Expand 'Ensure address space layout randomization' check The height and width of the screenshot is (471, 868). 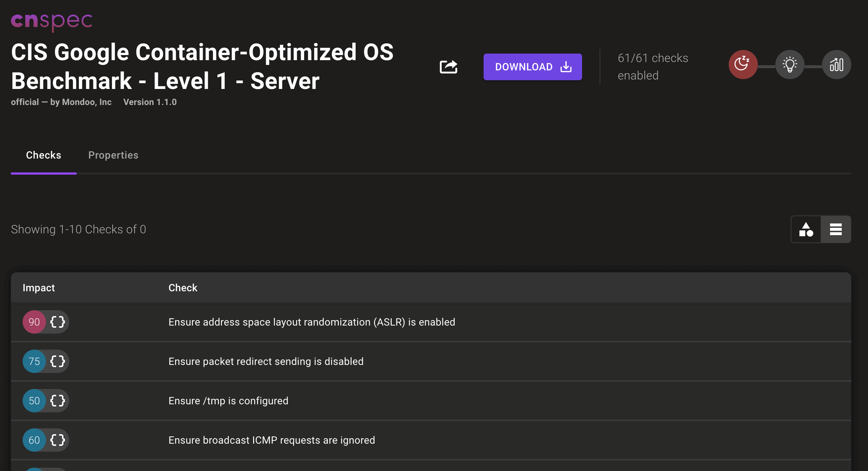(311, 322)
